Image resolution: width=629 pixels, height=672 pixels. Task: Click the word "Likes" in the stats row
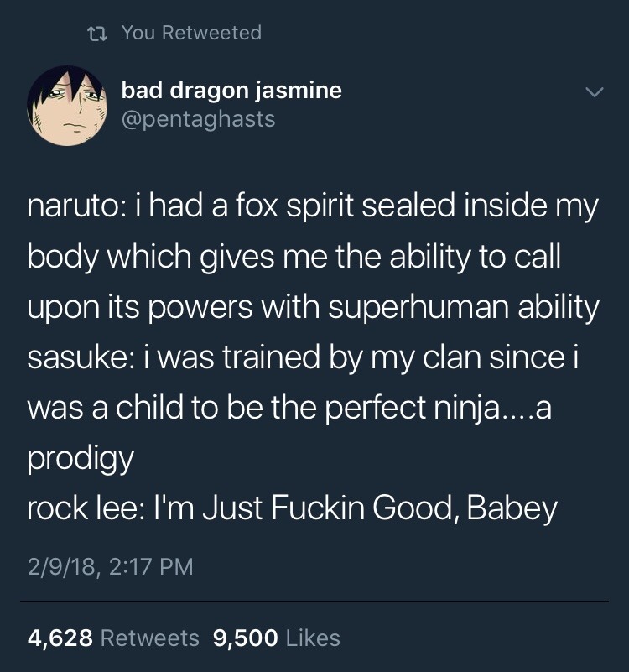tap(313, 638)
